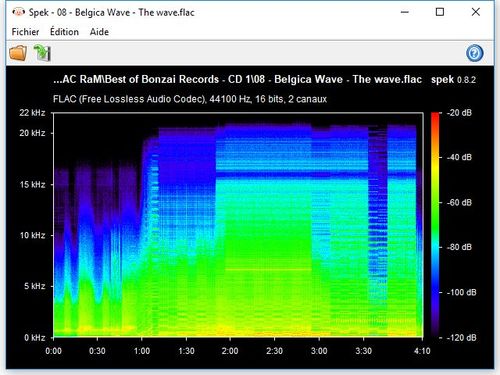Viewport: 500px width, 375px height.
Task: Click the Spek app icon in the title bar
Action: [x=18, y=12]
